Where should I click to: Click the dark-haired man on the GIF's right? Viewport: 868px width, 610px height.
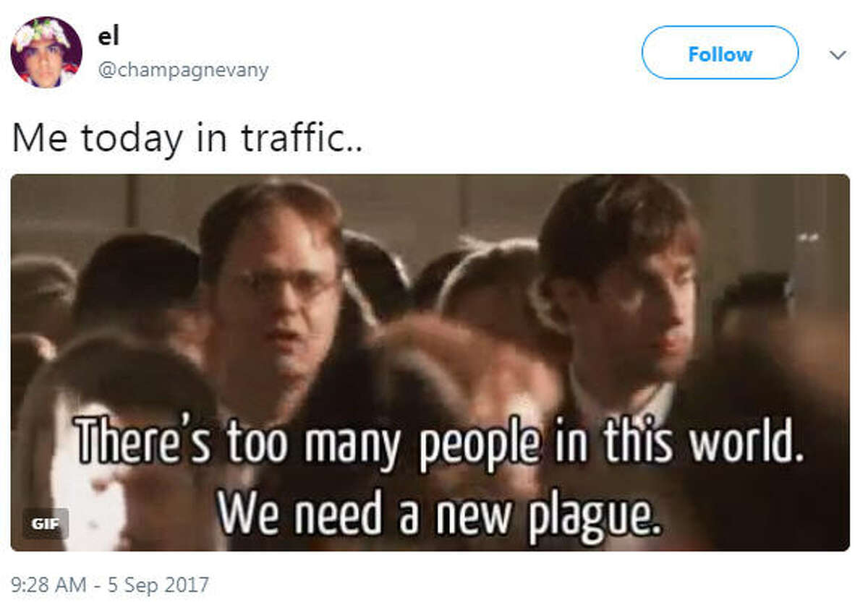pyautogui.click(x=622, y=304)
